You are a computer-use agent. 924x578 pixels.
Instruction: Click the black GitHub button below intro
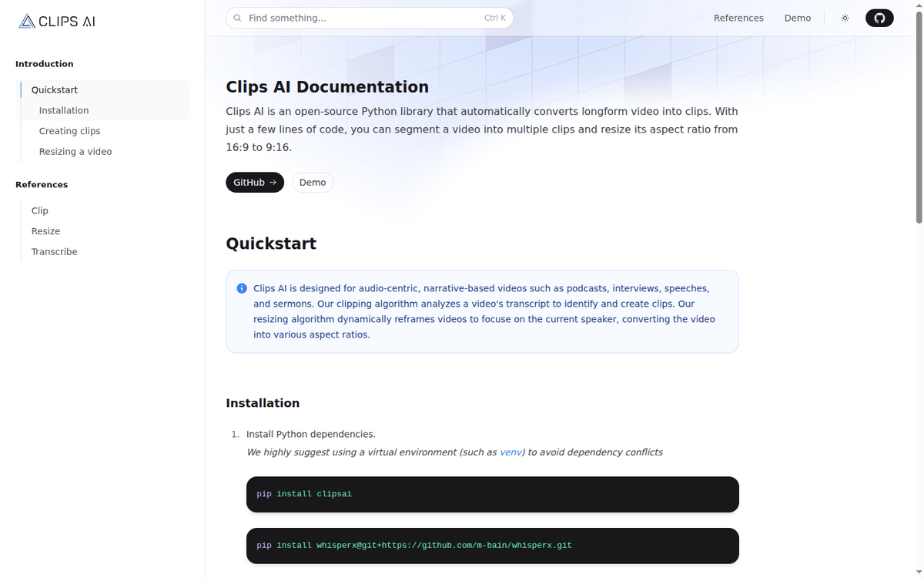[x=255, y=183]
